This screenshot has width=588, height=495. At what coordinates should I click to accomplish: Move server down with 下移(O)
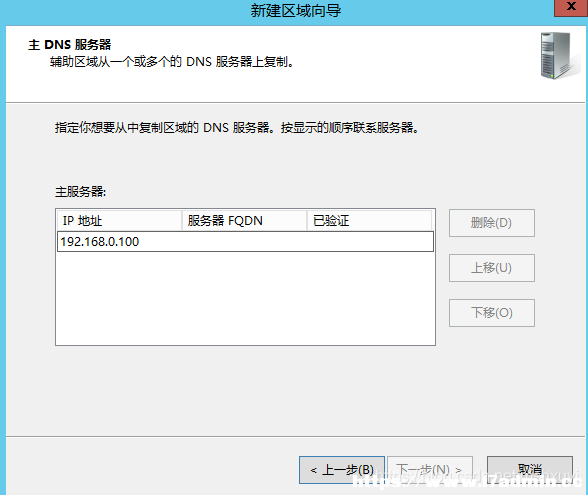(x=492, y=313)
